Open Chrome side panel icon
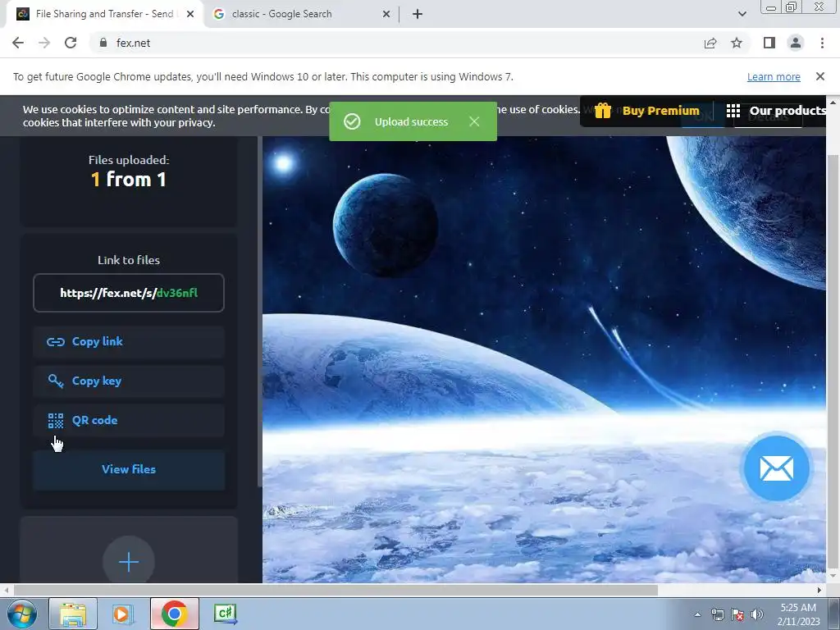Screen dimensions: 840x630 click(x=769, y=43)
